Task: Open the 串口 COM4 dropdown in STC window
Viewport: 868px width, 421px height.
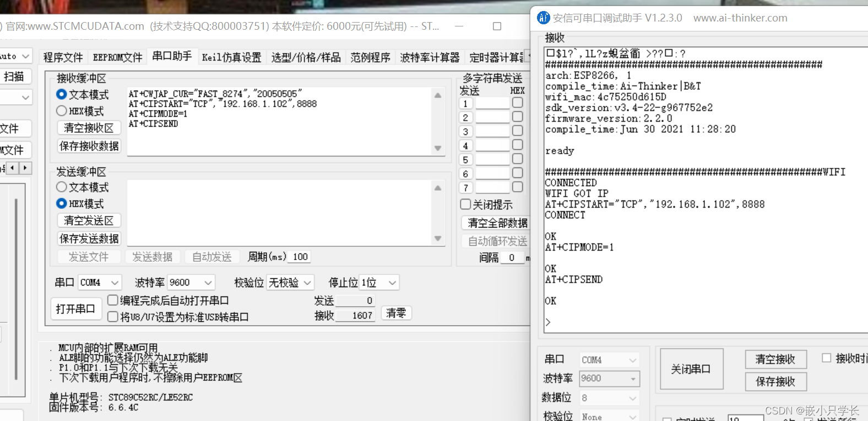Action: 100,283
